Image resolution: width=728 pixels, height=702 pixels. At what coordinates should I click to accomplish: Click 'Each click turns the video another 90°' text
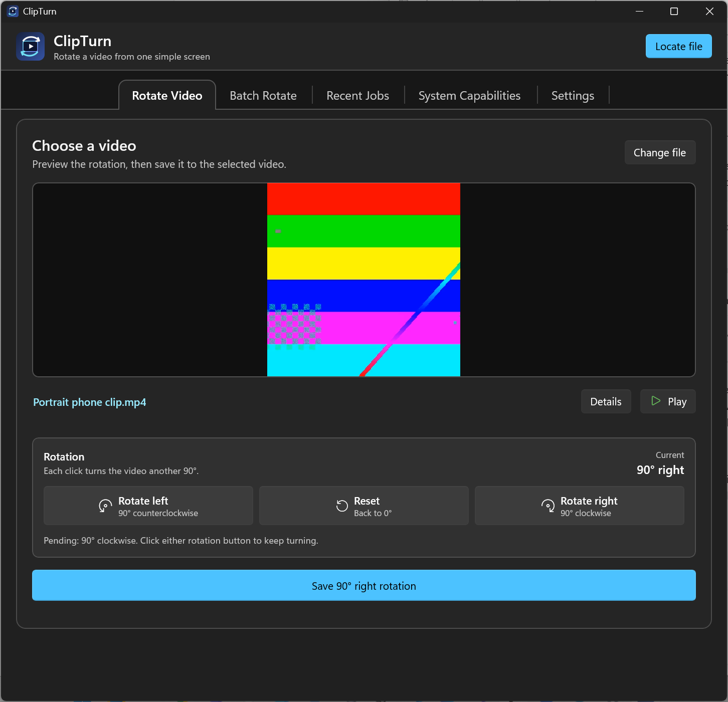[121, 471]
